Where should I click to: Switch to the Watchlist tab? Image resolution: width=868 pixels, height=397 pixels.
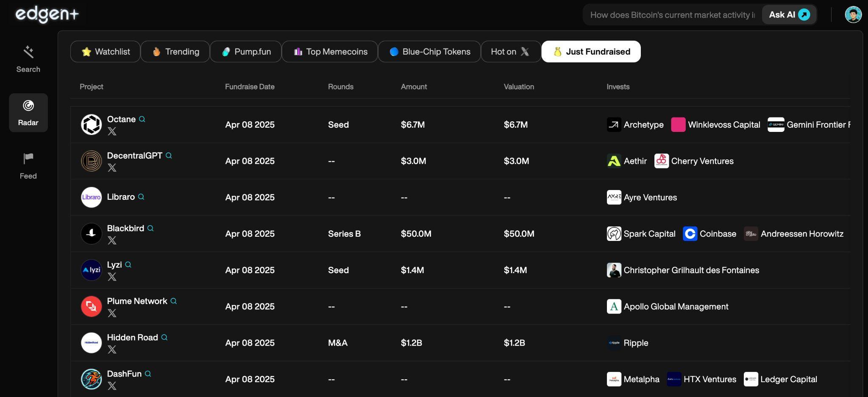click(105, 52)
